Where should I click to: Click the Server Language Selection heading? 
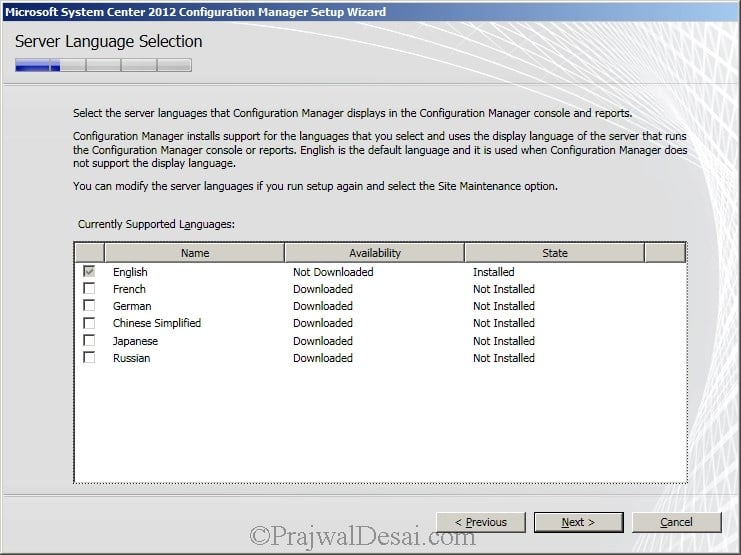click(x=109, y=42)
